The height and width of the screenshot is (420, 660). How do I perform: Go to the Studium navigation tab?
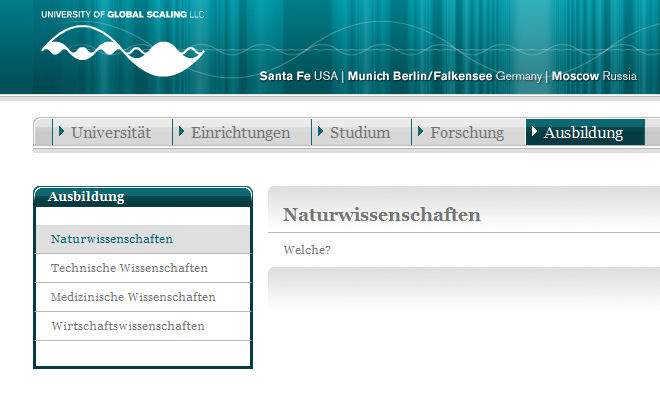(x=360, y=132)
